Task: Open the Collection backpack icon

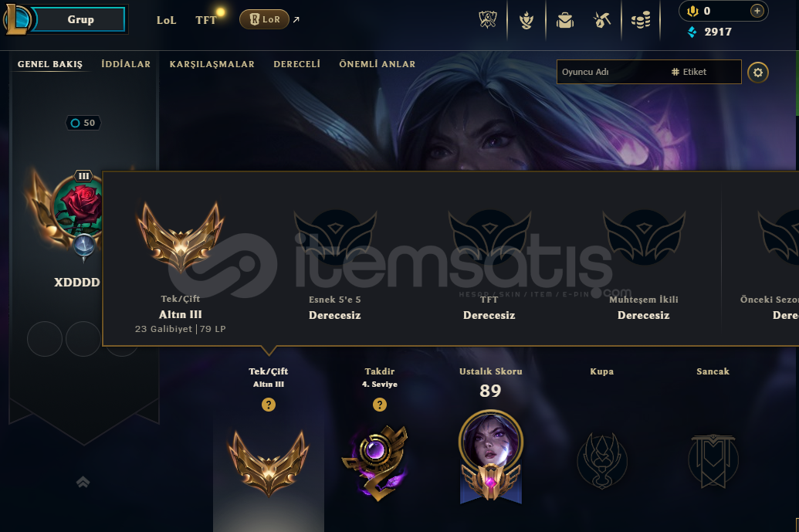Action: (565, 20)
